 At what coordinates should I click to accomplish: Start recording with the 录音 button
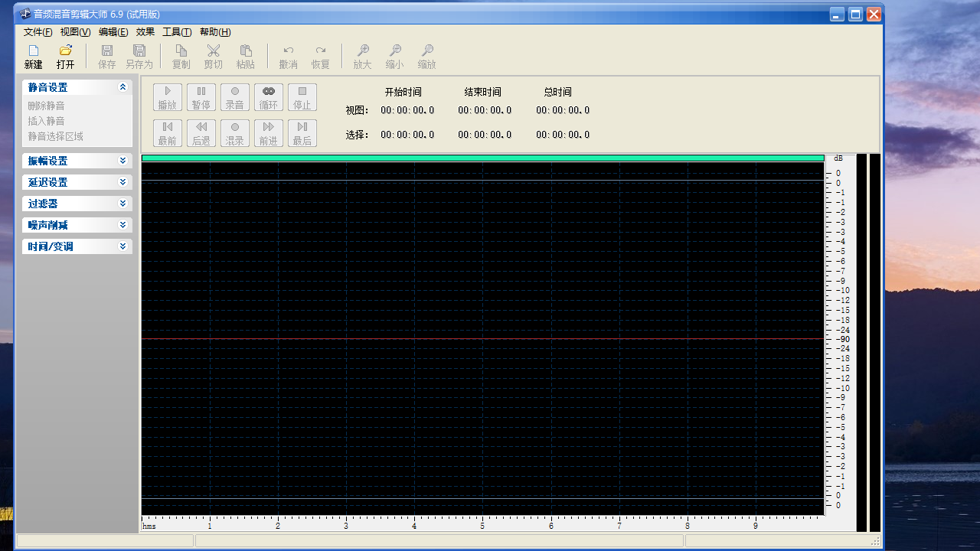[x=235, y=97]
